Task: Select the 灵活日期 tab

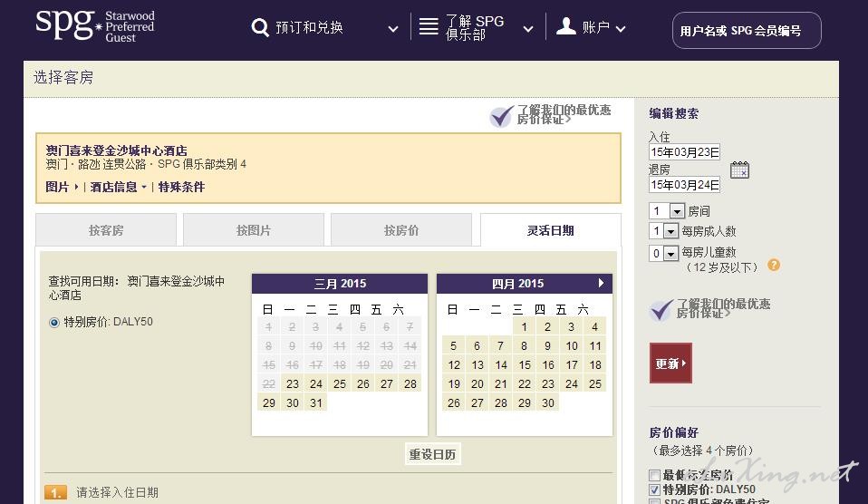Action: (550, 230)
